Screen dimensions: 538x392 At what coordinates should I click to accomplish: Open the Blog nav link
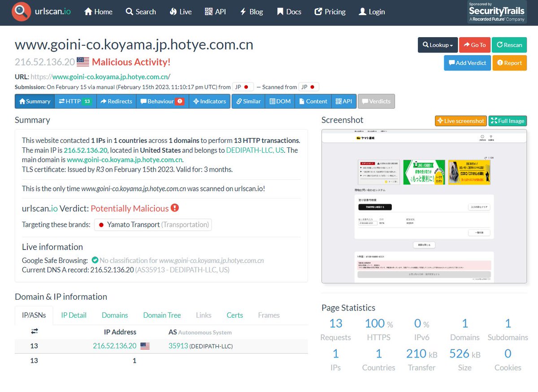coord(252,12)
